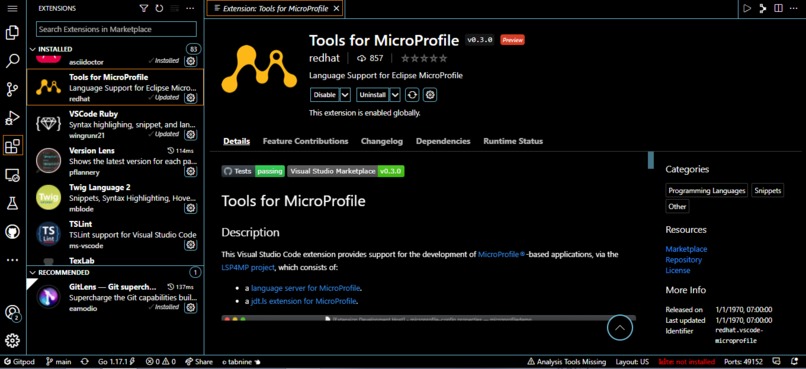Select VSCode Ruby in the extensions list
This screenshot has width=806, height=369.
(115, 124)
